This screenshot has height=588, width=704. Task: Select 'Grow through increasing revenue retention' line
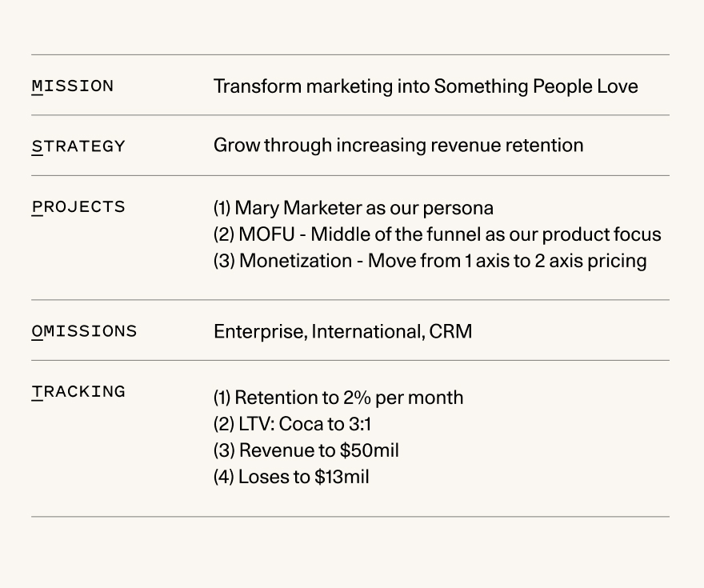click(398, 146)
